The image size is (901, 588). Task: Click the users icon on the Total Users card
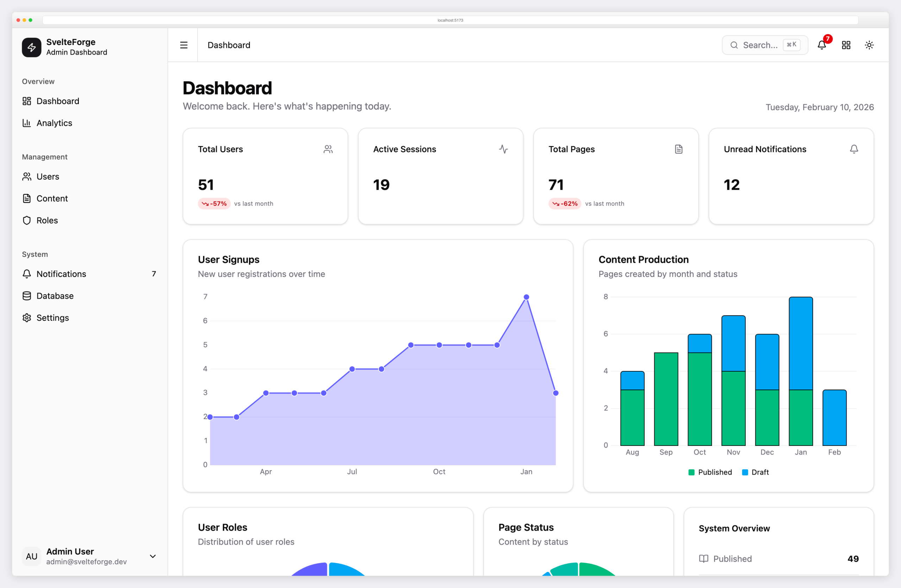[328, 149]
